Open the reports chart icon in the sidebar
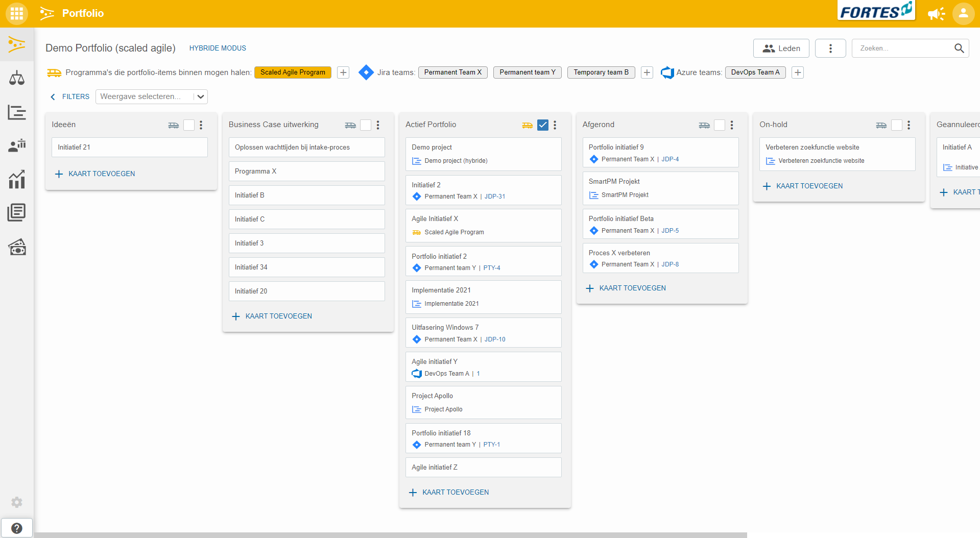Screen dimensions: 980x538 point(17,180)
